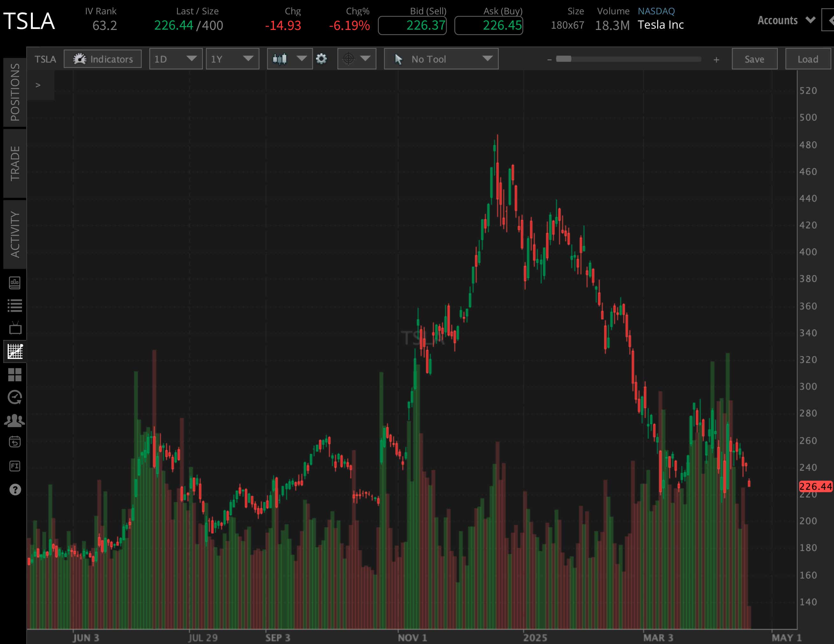Click the Bid (Sell) 226.37 price box
This screenshot has height=644, width=834.
[x=412, y=25]
